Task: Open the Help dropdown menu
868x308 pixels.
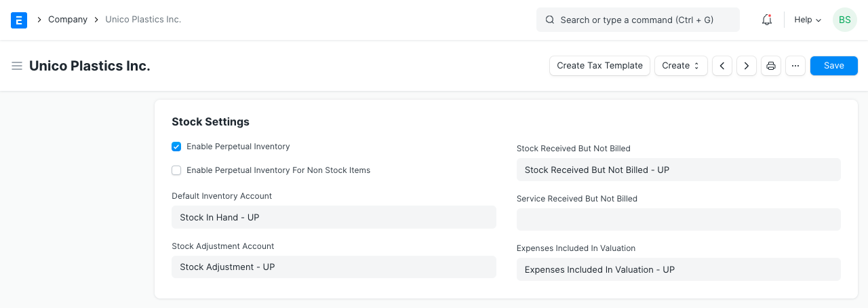Action: 808,20
